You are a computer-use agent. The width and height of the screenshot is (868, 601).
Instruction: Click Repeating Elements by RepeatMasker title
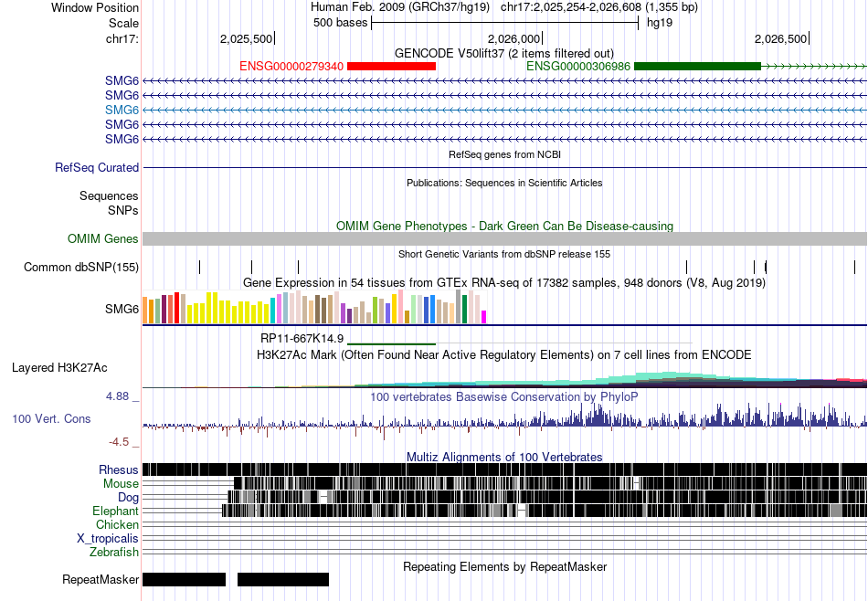pyautogui.click(x=505, y=566)
